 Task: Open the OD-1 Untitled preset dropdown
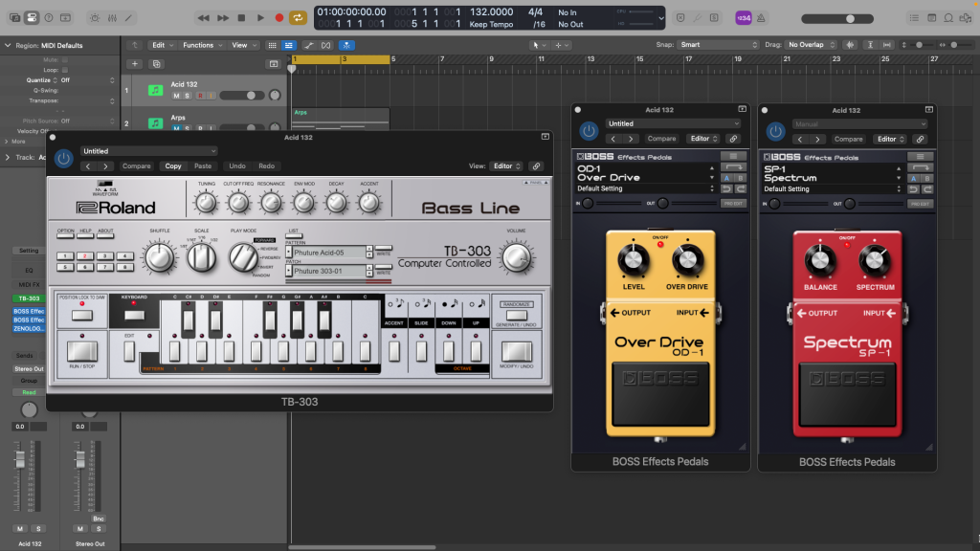pyautogui.click(x=673, y=123)
